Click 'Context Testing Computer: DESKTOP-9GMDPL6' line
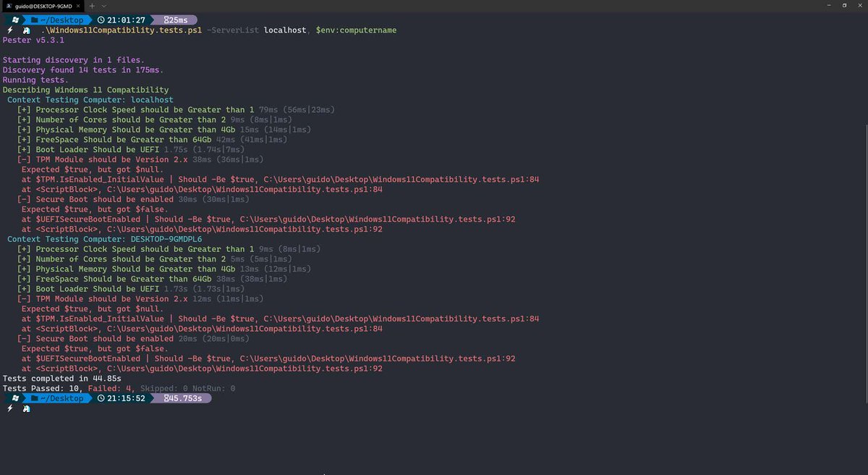Image resolution: width=868 pixels, height=475 pixels. coord(105,239)
